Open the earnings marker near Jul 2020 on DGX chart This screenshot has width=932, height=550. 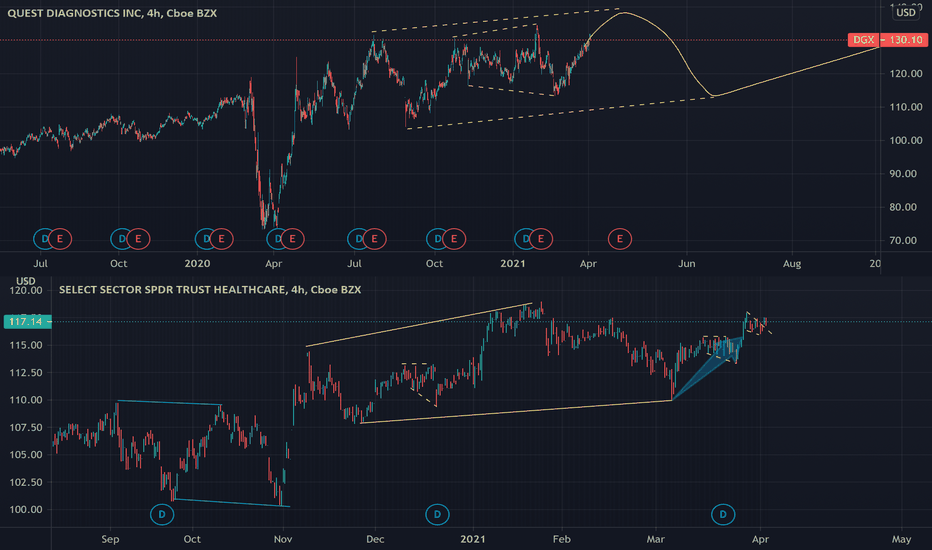(374, 239)
